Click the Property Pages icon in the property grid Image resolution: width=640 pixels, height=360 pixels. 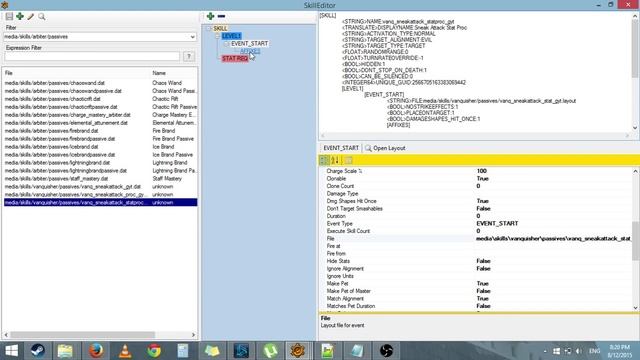(348, 160)
